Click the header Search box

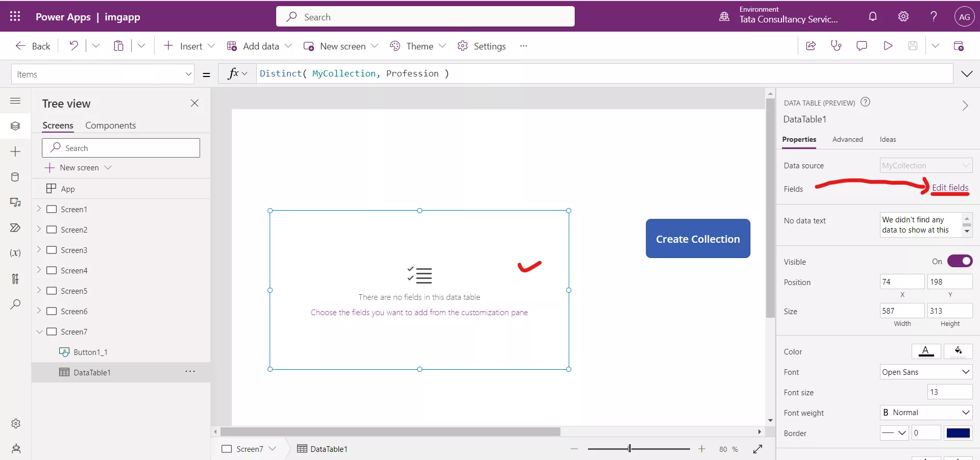(x=425, y=17)
